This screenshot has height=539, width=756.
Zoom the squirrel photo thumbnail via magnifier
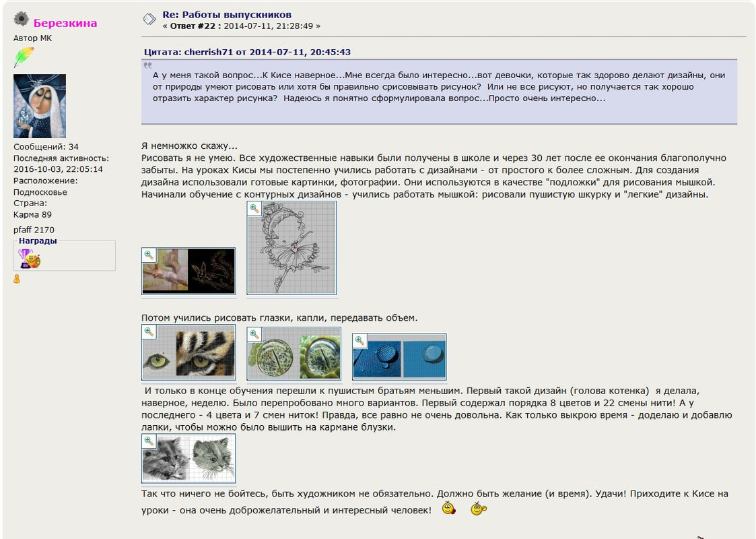click(x=149, y=255)
